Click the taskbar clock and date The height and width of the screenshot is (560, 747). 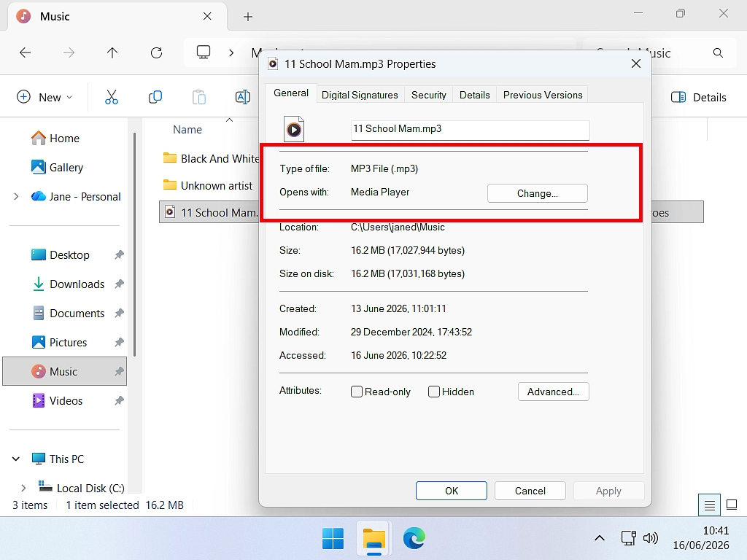[x=701, y=538]
